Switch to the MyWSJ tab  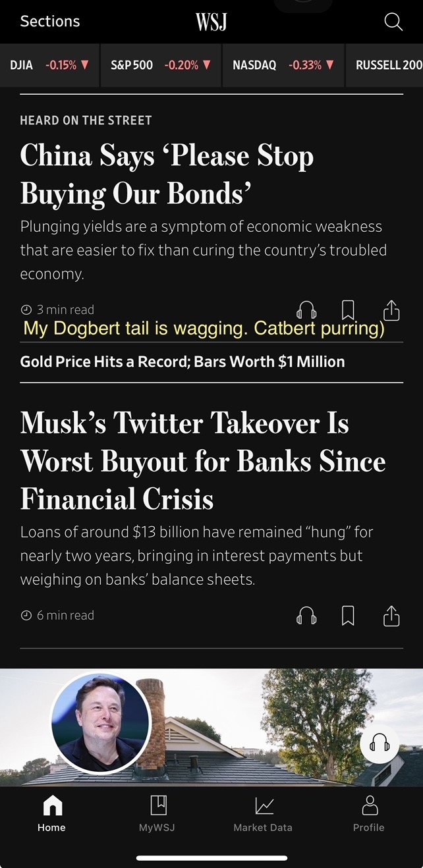pyautogui.click(x=157, y=813)
